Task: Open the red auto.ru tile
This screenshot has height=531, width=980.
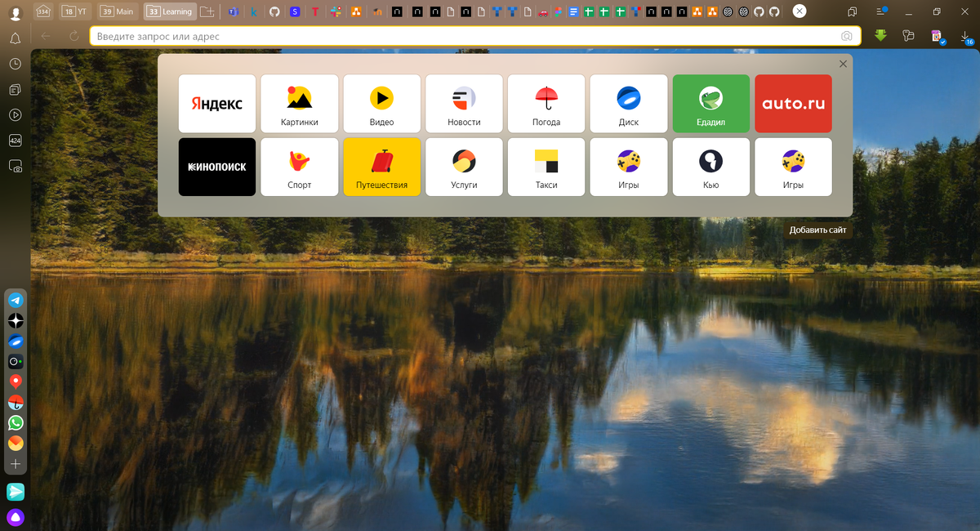Action: click(793, 104)
